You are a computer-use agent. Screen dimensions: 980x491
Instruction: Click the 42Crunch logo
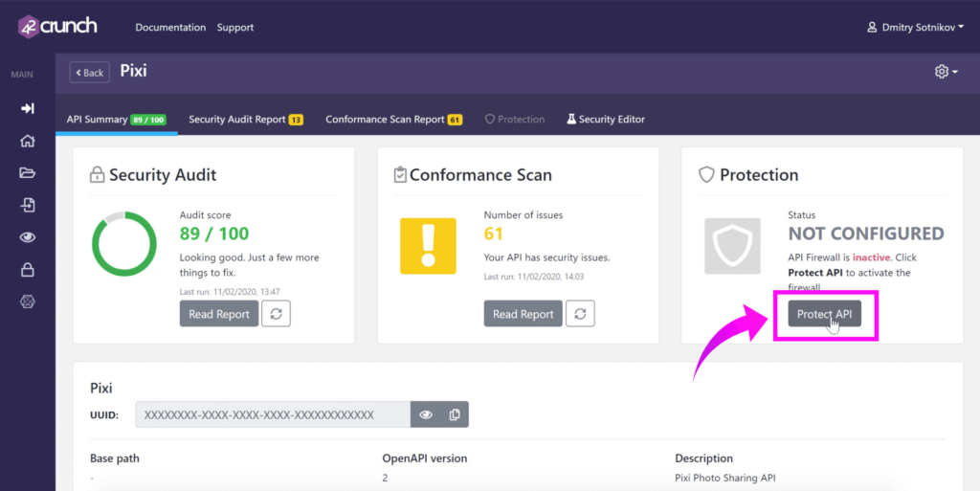coord(57,26)
